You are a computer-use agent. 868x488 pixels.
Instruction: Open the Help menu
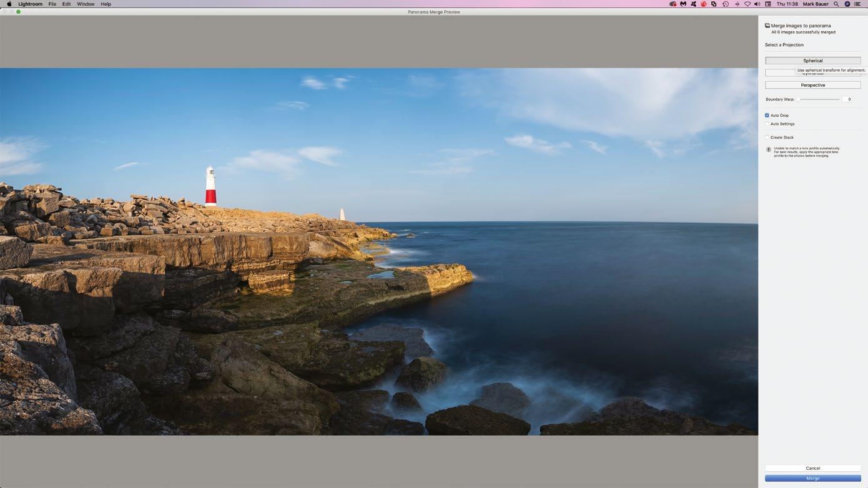(106, 4)
